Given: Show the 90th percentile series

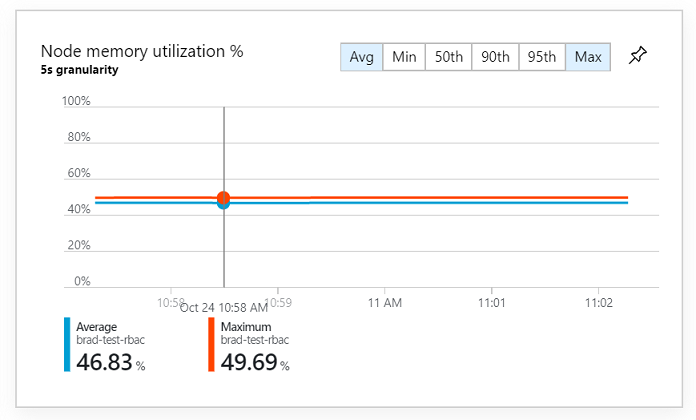Looking at the screenshot, I should 495,57.
